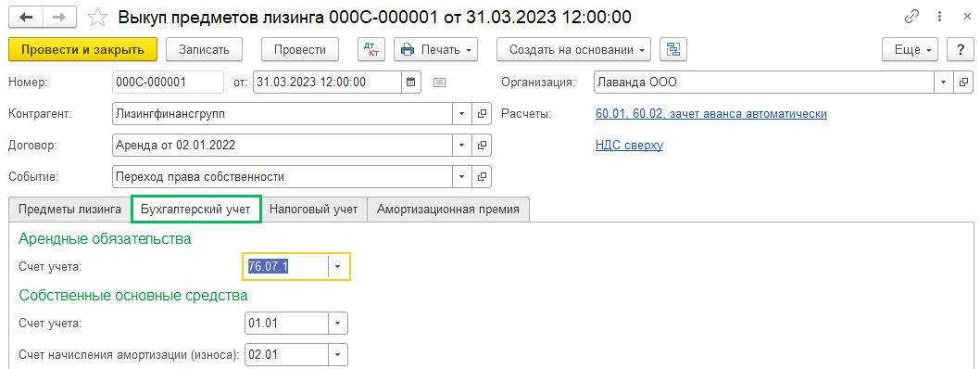The width and height of the screenshot is (980, 369).
Task: Select the Бухгалтерский учет tab
Action: (195, 210)
